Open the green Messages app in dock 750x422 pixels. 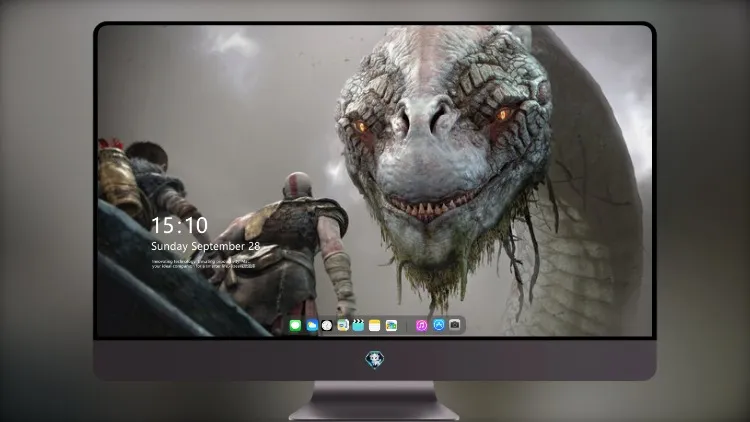point(295,325)
